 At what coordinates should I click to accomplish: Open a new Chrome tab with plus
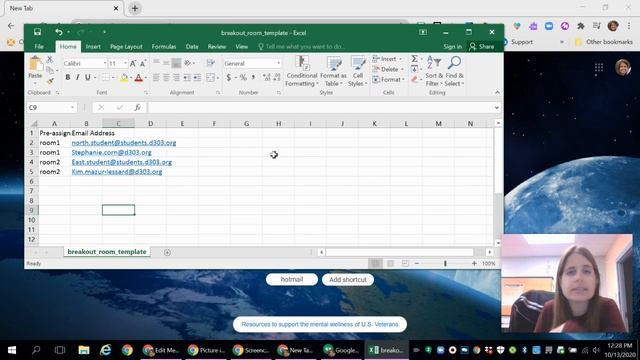[135, 8]
